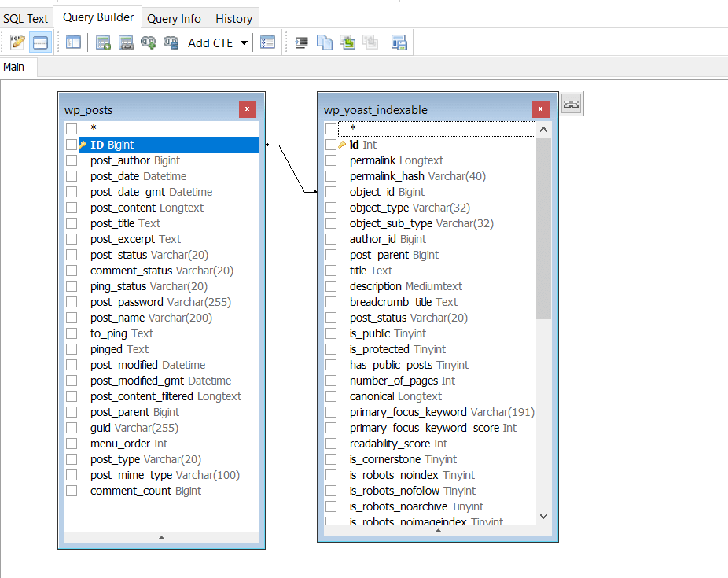Select the Main subquery tab
Image resolution: width=728 pixels, height=578 pixels.
[x=14, y=67]
